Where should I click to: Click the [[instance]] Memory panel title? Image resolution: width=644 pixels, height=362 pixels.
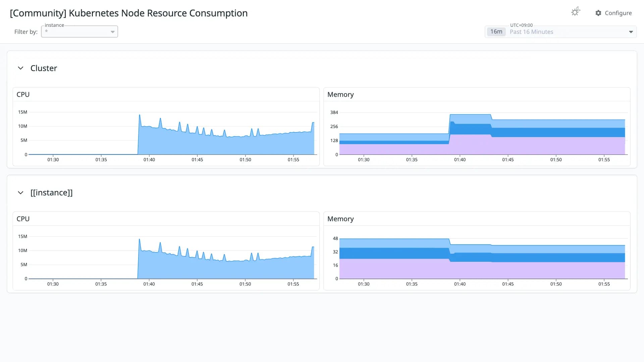pos(340,219)
